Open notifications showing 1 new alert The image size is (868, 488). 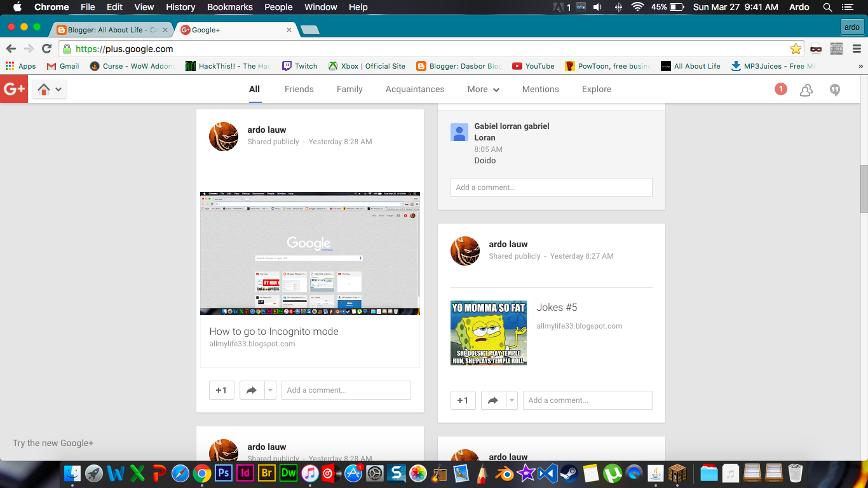[780, 89]
